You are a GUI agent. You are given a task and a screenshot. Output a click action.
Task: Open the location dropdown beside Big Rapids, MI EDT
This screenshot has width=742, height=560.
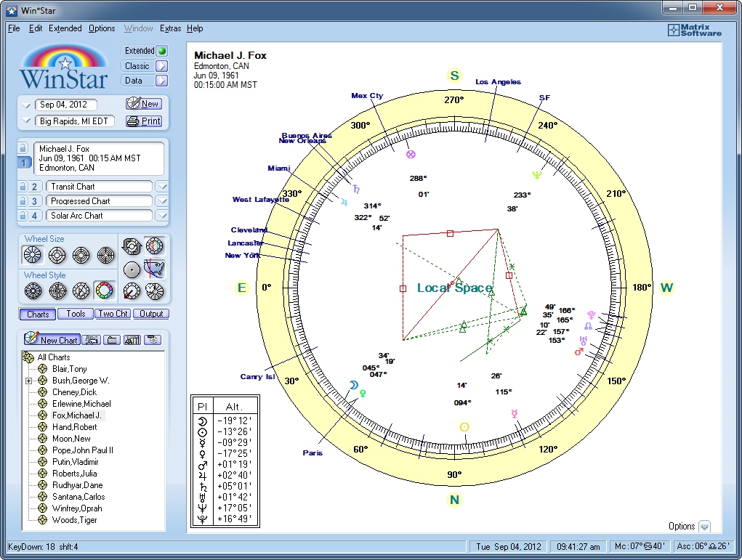pyautogui.click(x=26, y=121)
